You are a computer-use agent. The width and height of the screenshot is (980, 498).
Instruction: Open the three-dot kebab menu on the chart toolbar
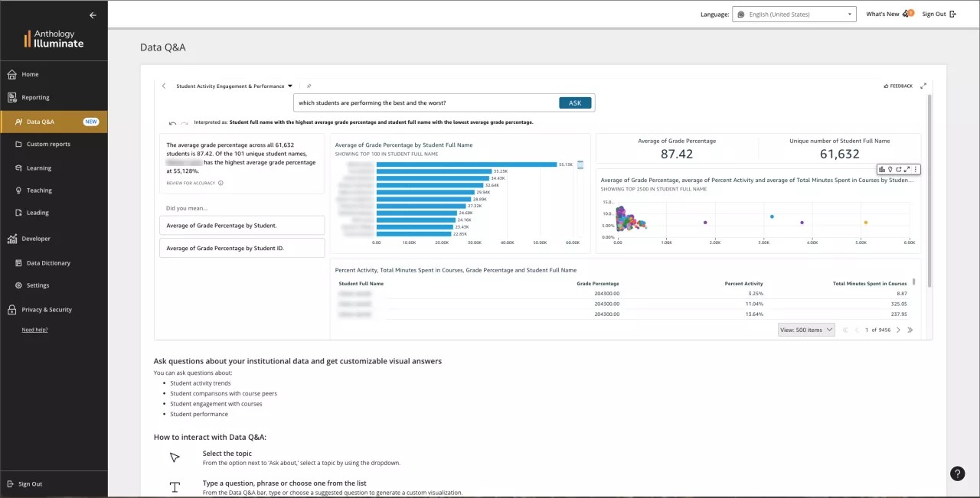click(916, 169)
